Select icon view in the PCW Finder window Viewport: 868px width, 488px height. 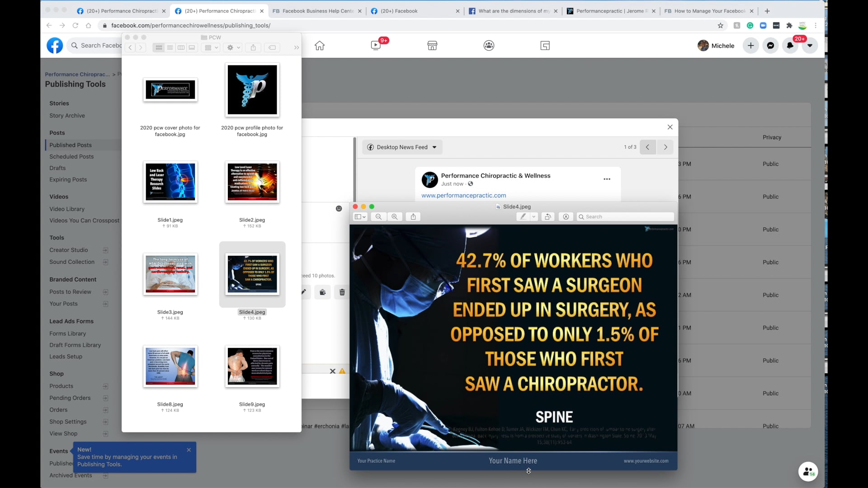click(158, 47)
